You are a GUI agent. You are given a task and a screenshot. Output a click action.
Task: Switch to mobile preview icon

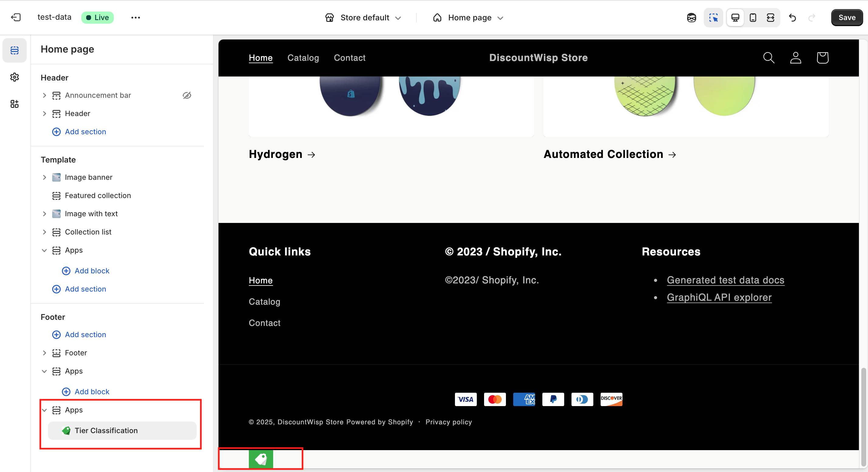point(753,18)
